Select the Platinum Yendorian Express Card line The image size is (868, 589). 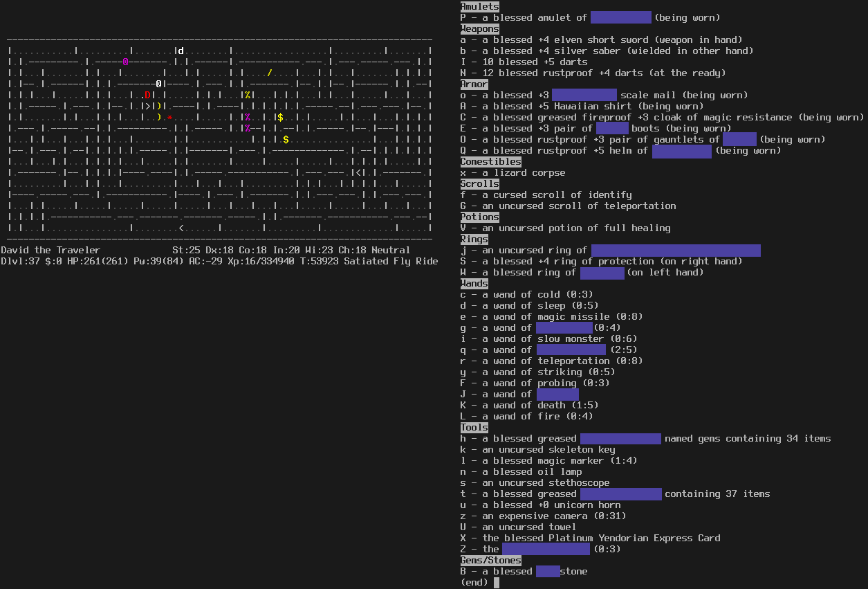tap(591, 538)
